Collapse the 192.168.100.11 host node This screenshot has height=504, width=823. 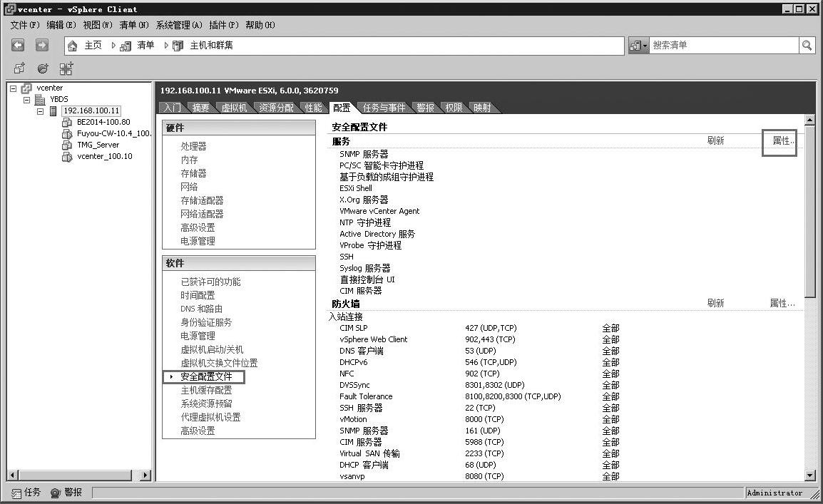(41, 111)
